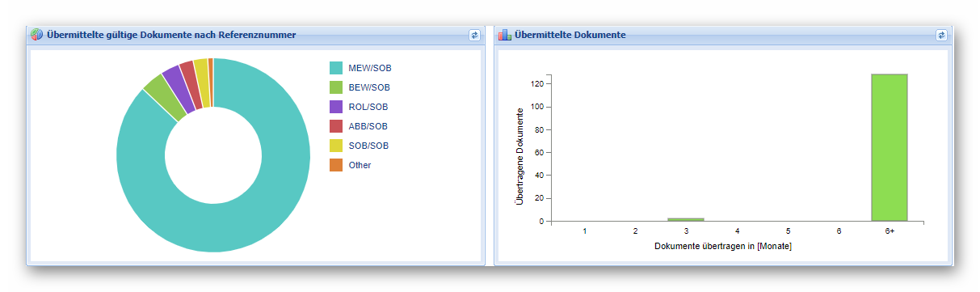The width and height of the screenshot is (980, 292).
Task: Click the red ABB/SOB legend swatch
Action: (335, 126)
